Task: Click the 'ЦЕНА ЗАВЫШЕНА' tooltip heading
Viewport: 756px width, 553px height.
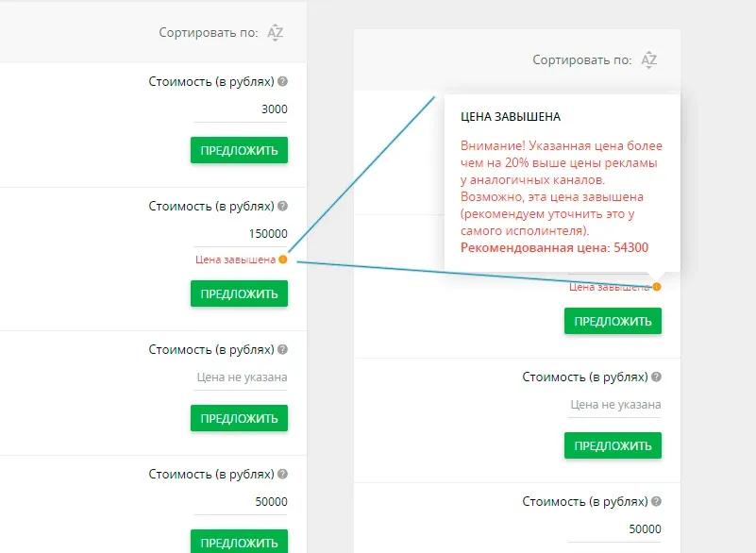Action: (511, 117)
